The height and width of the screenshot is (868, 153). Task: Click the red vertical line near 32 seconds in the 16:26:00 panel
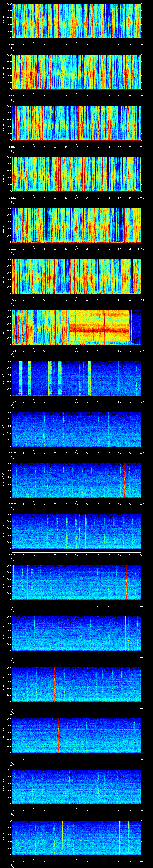79,531
